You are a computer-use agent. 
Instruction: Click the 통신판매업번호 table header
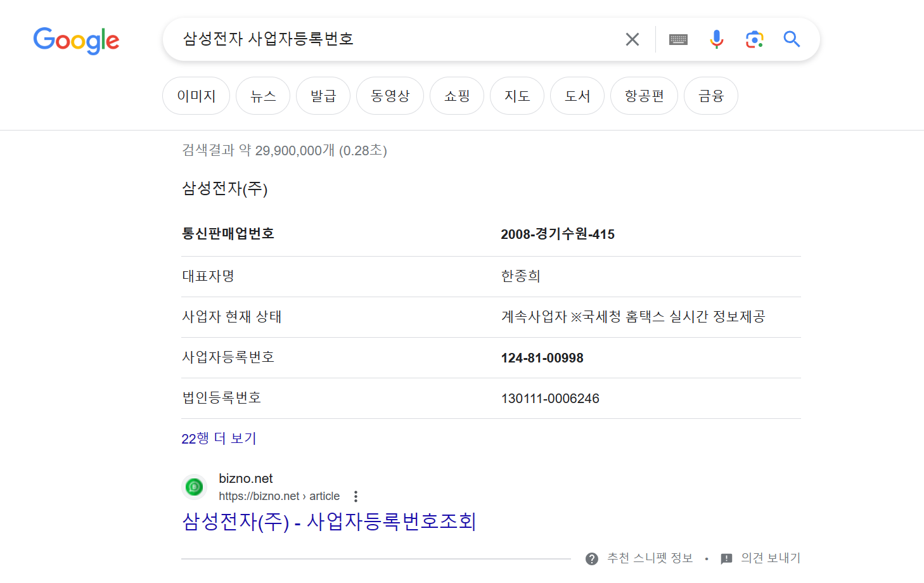click(228, 234)
